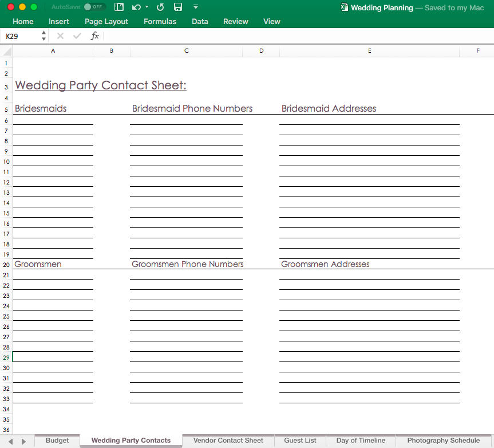Click the previous sheet navigation arrow
The image size is (494, 448).
tap(11, 441)
